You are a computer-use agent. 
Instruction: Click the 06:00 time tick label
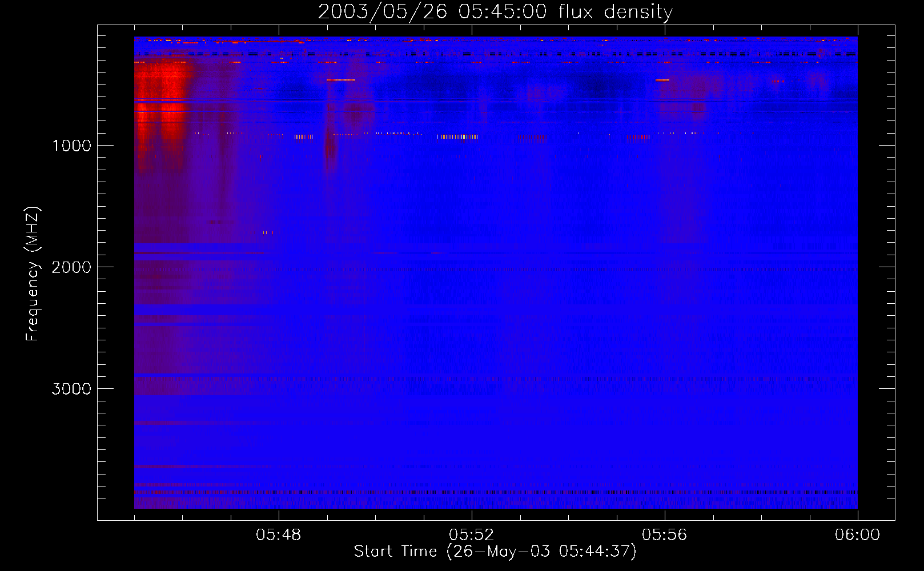coord(858,535)
